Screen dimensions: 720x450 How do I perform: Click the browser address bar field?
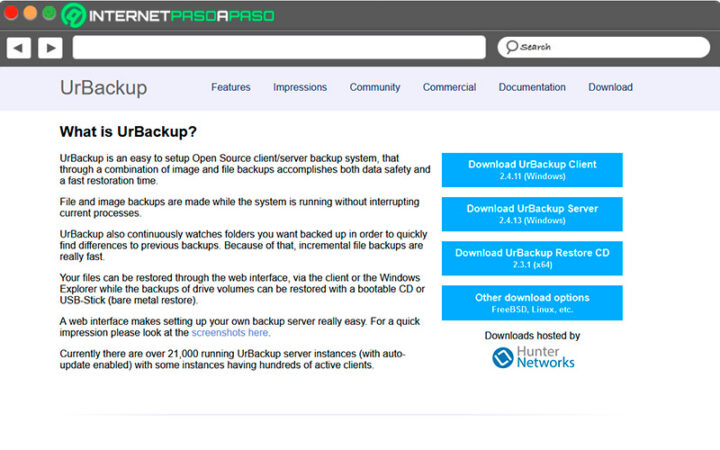click(280, 47)
